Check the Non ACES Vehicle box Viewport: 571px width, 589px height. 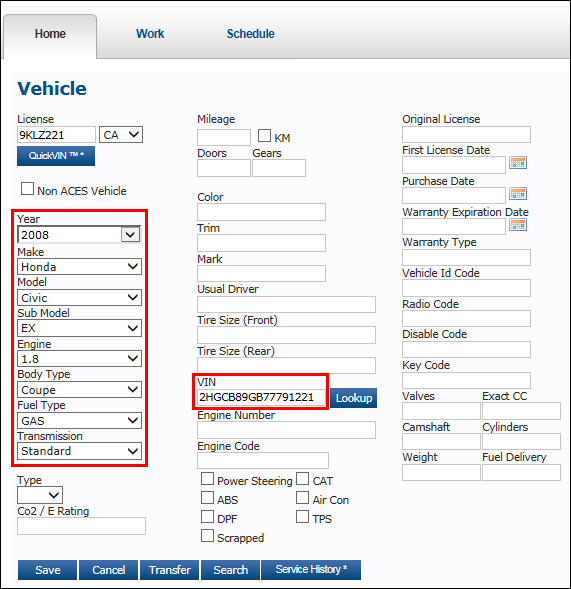tap(27, 189)
